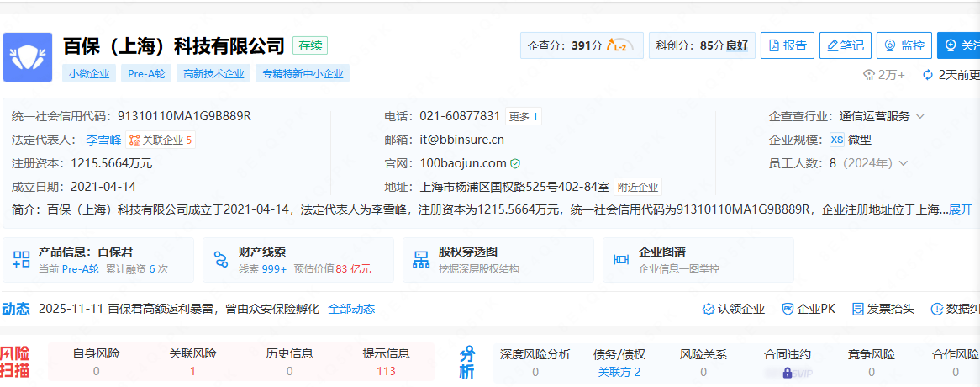Click the refresh icon beside 2天前更新
Screen dimensions: 980x387
coord(928,75)
